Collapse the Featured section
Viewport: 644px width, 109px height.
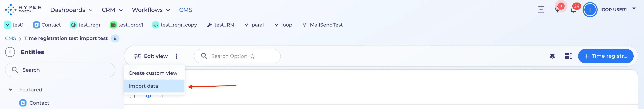11,90
